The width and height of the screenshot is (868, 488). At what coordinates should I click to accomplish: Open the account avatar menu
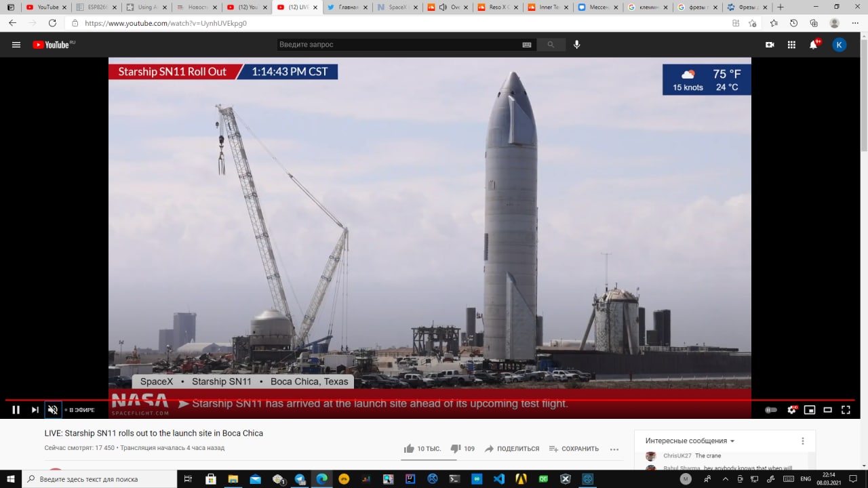click(x=840, y=45)
